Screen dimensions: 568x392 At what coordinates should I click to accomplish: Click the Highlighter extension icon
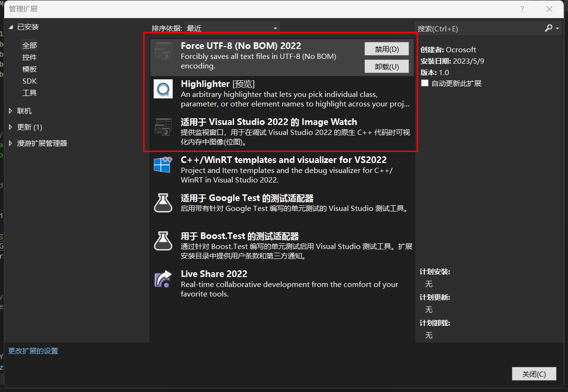point(163,89)
